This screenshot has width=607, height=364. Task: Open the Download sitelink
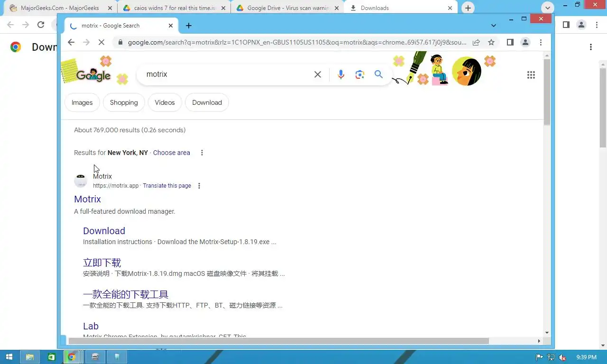click(x=104, y=231)
